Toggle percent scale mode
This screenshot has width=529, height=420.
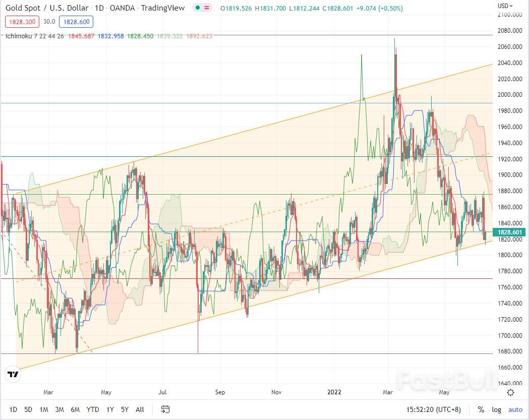click(x=481, y=409)
